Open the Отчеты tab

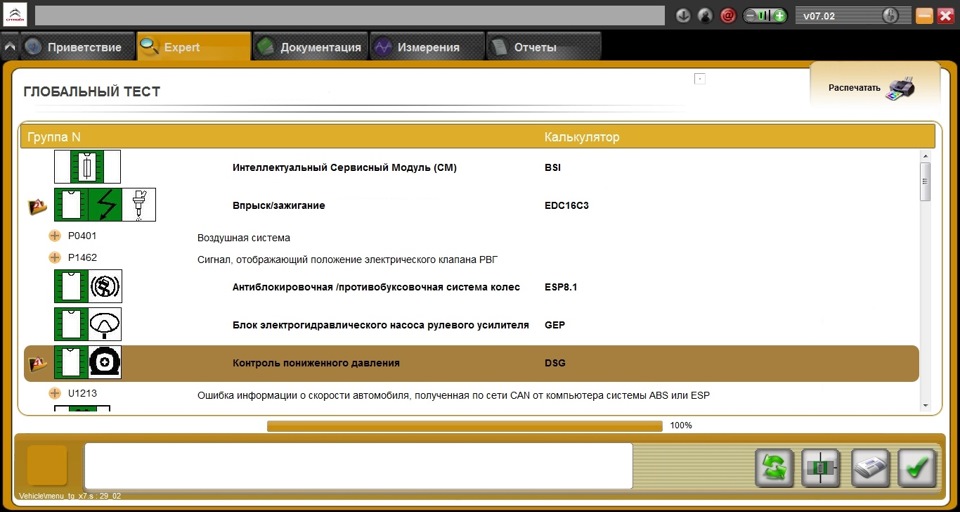tap(543, 47)
